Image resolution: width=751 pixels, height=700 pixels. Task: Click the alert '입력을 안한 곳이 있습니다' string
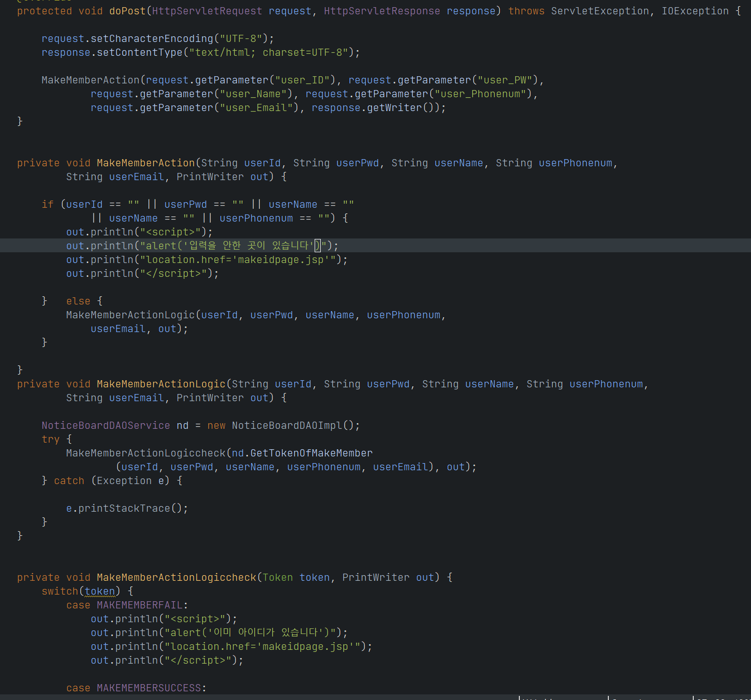[x=233, y=246]
